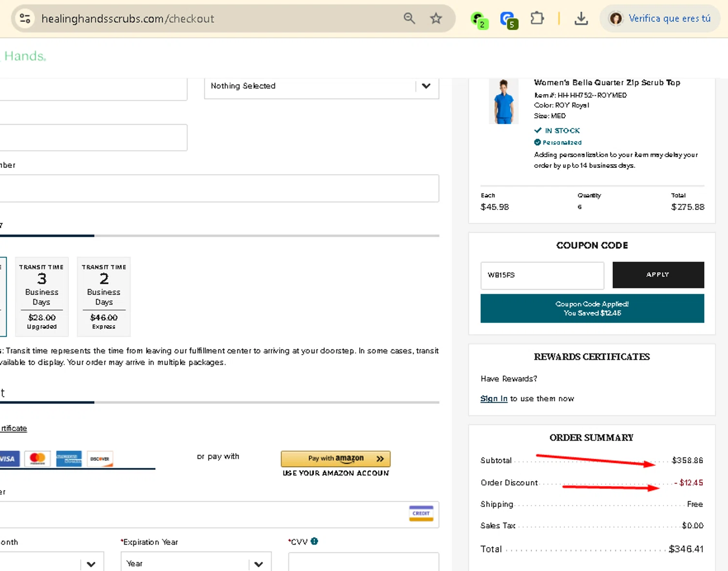Click the CVV input field

coord(364,562)
